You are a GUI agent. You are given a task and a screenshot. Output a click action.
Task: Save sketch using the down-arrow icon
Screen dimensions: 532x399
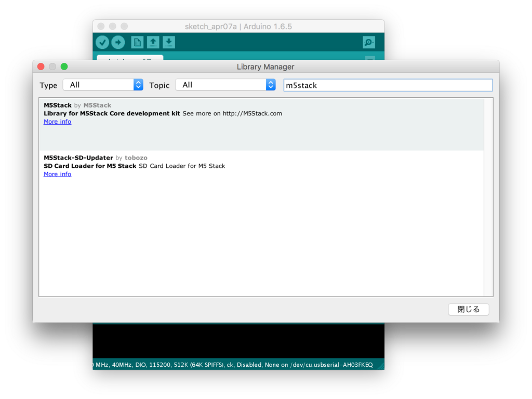point(169,43)
